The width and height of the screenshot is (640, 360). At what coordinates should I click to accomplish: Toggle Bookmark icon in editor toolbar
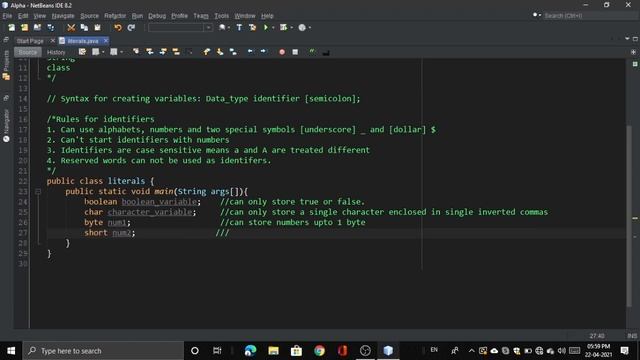(233, 52)
